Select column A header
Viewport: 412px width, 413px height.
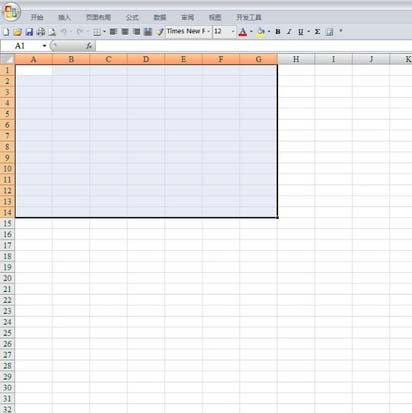[33, 59]
